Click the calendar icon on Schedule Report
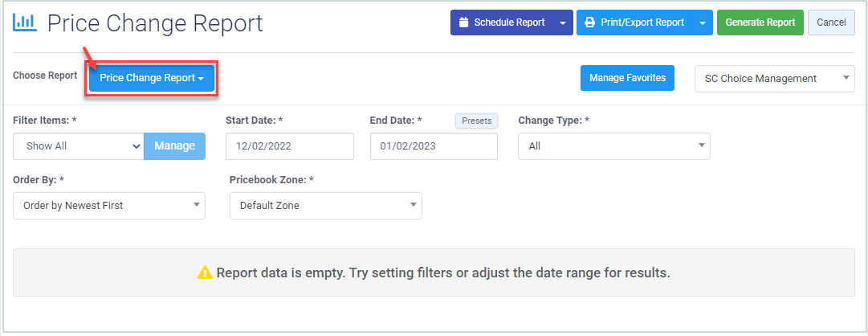Screen dimensions: 868x336 (464, 23)
